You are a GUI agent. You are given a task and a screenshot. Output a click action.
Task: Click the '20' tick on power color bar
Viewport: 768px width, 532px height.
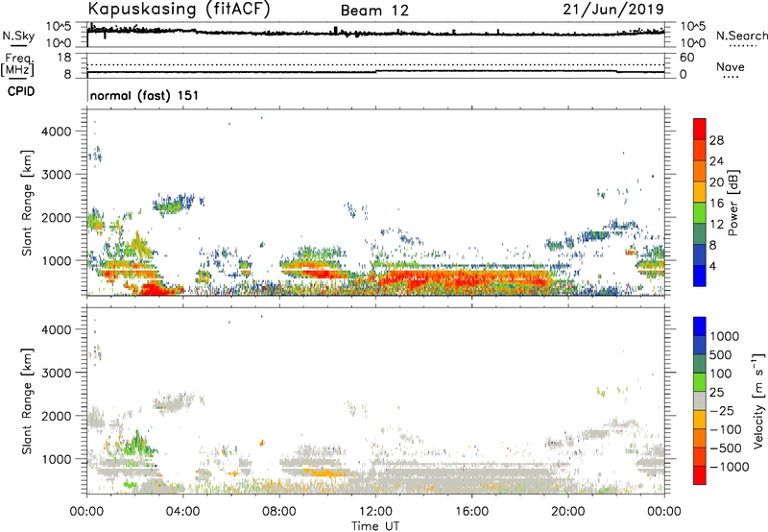[716, 182]
